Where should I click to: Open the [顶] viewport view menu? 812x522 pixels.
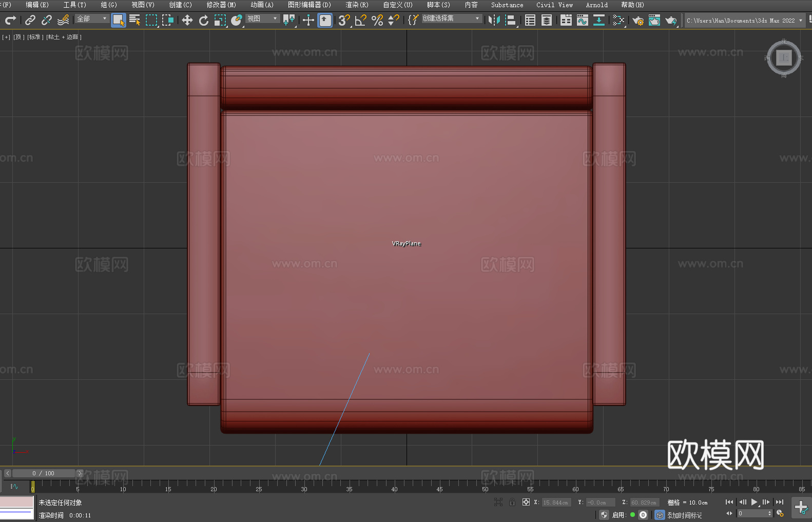[18, 37]
